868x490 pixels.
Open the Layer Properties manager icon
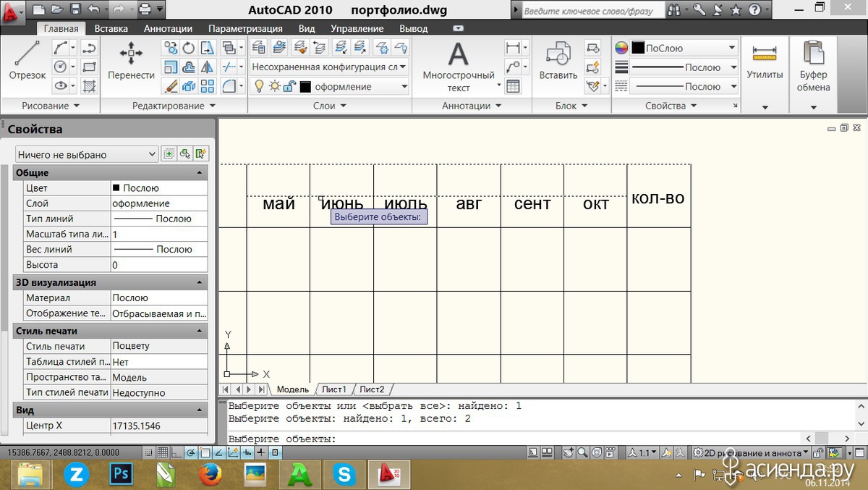pyautogui.click(x=260, y=48)
